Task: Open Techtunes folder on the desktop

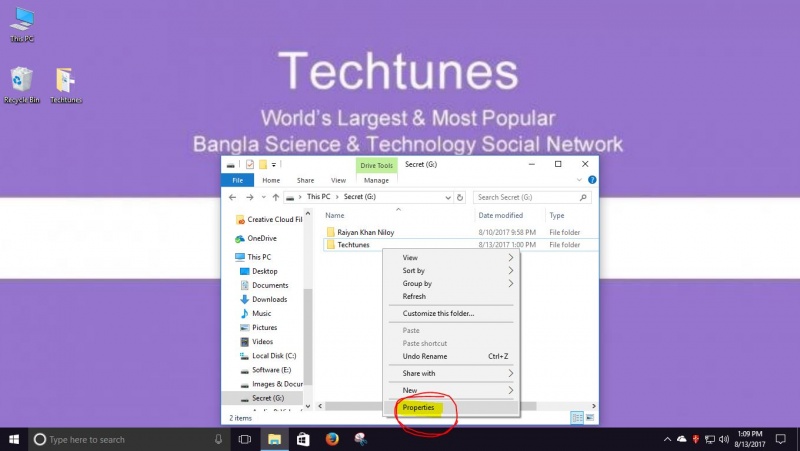Action: click(x=66, y=85)
